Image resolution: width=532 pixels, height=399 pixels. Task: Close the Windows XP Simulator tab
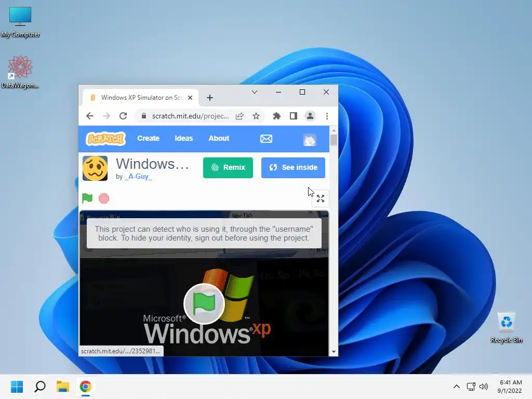pos(190,98)
